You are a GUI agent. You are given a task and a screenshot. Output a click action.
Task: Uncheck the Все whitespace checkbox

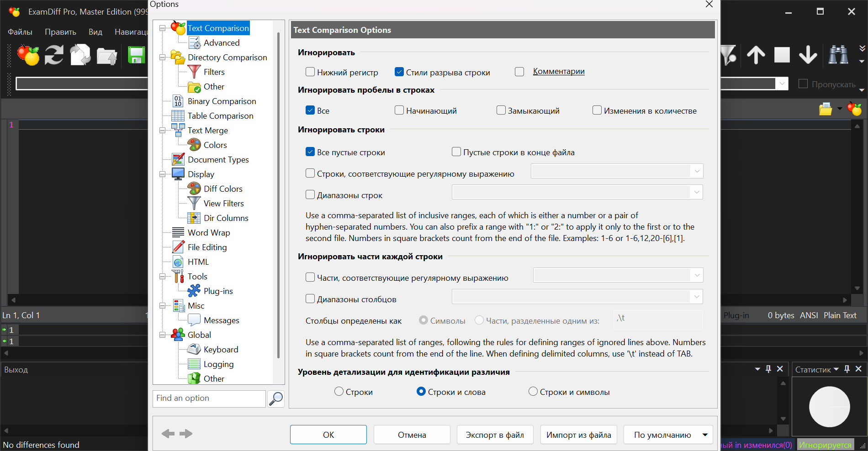(310, 110)
